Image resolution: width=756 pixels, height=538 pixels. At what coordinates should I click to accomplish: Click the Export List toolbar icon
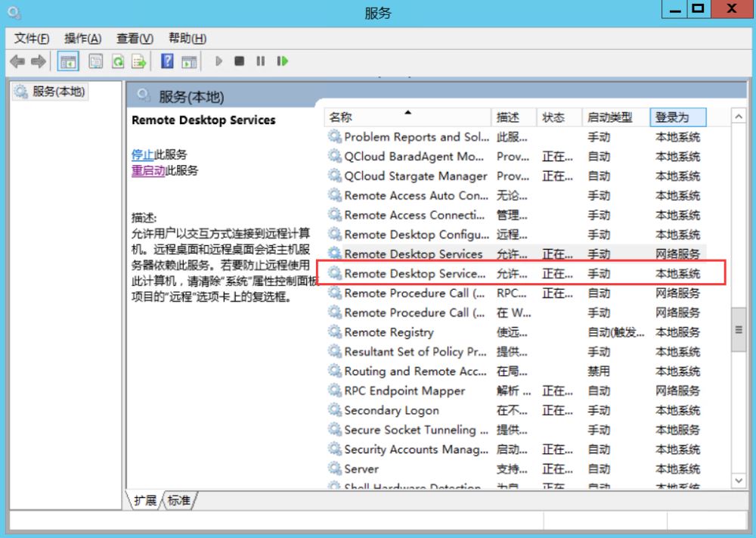pyautogui.click(x=139, y=61)
